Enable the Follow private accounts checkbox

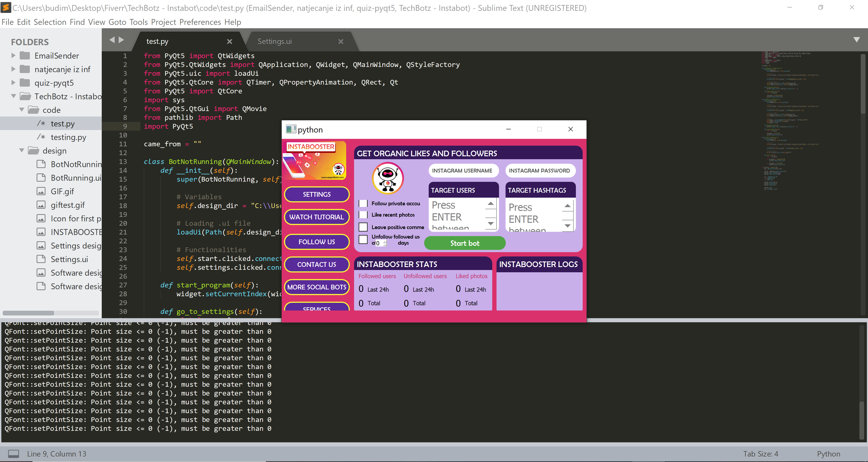point(363,203)
